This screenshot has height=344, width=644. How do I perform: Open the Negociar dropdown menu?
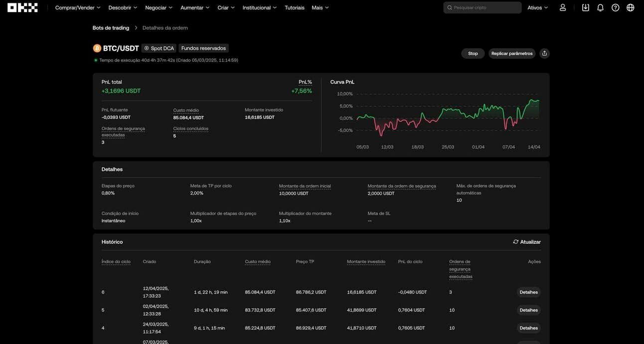point(159,7)
